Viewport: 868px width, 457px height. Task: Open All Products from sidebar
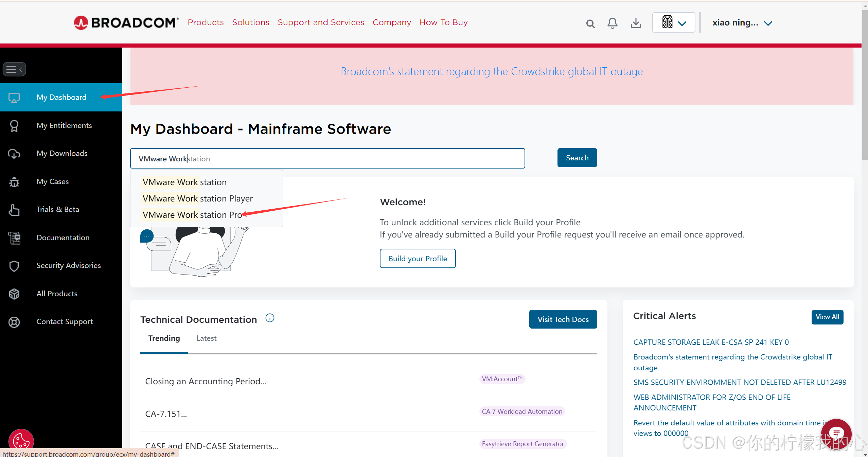(57, 293)
